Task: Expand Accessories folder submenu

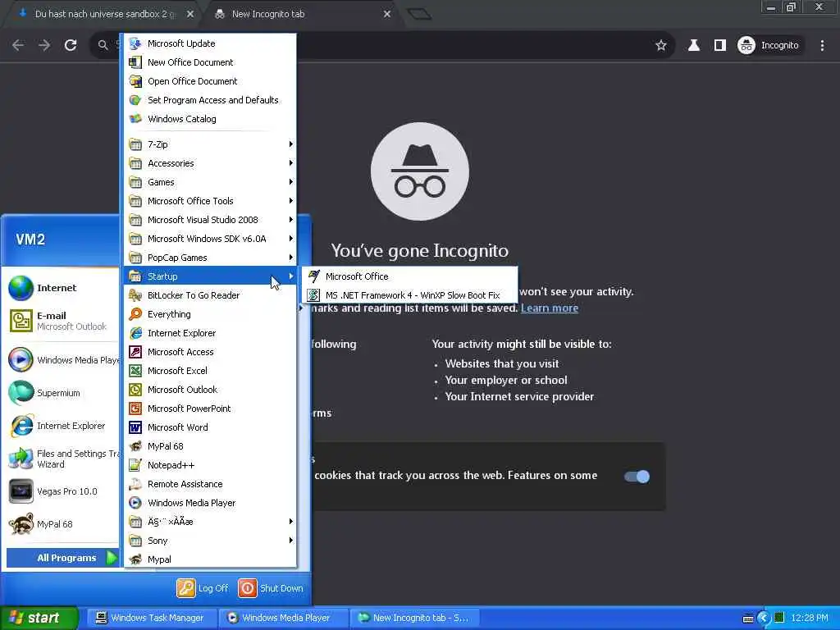Action: coord(210,163)
